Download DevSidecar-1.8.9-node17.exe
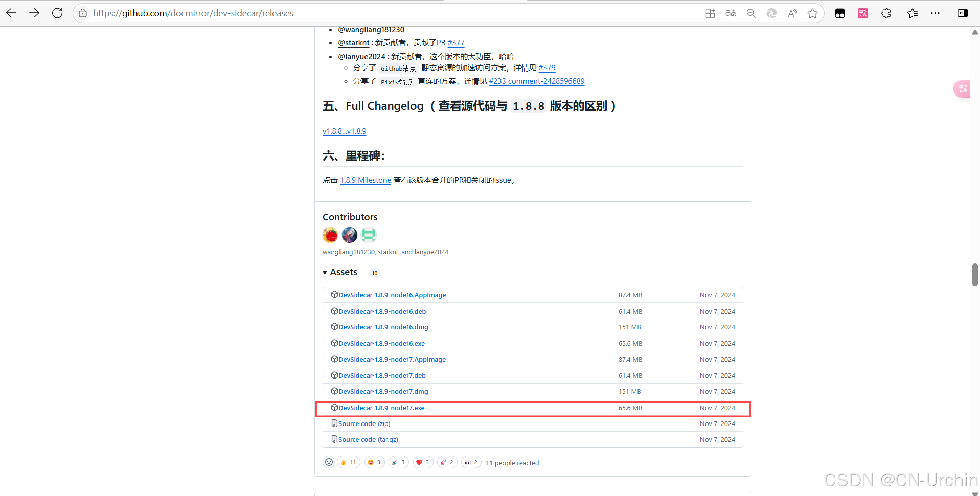The image size is (980, 496). point(381,408)
